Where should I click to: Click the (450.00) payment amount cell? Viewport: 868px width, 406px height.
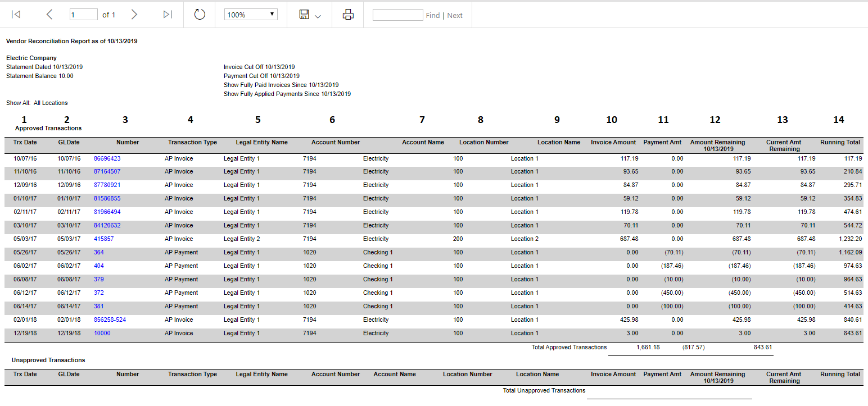[x=672, y=293]
